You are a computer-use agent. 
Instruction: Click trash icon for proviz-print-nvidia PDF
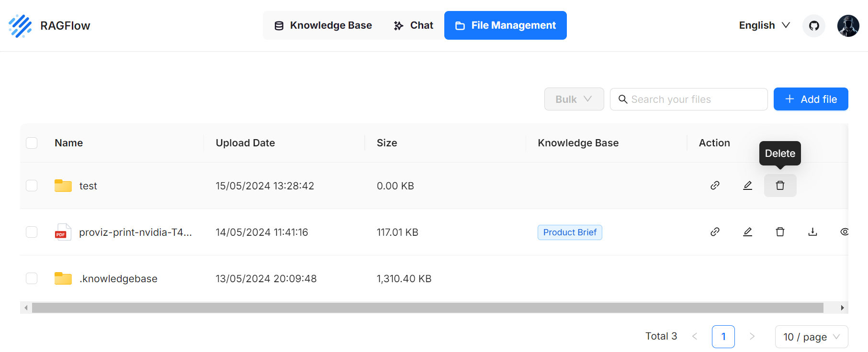click(x=780, y=232)
